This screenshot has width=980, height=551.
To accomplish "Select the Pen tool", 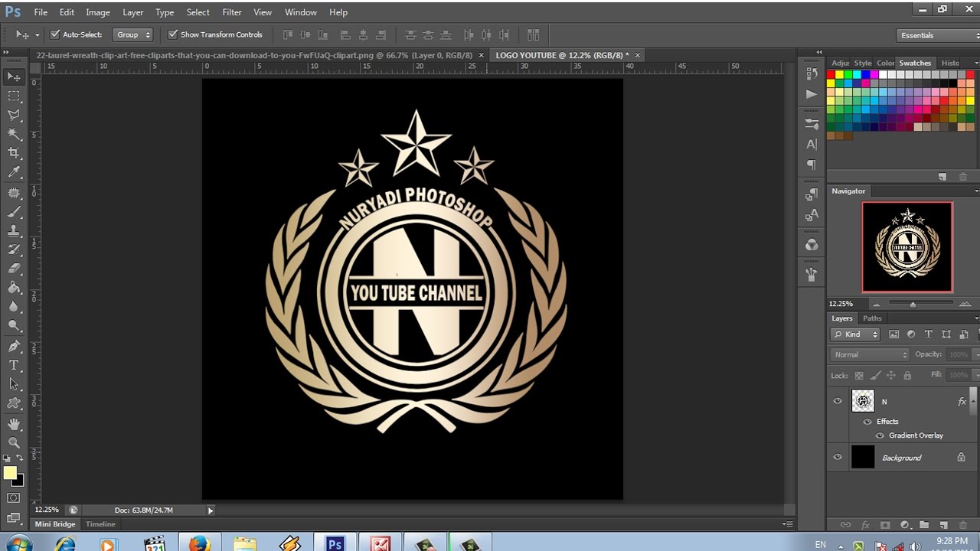I will tap(14, 346).
